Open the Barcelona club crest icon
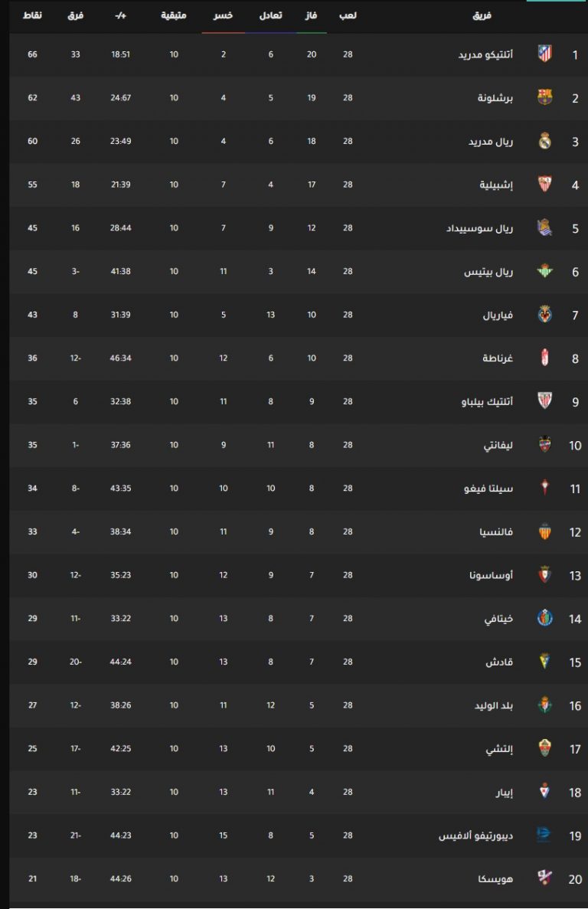The height and width of the screenshot is (909, 588). (544, 97)
